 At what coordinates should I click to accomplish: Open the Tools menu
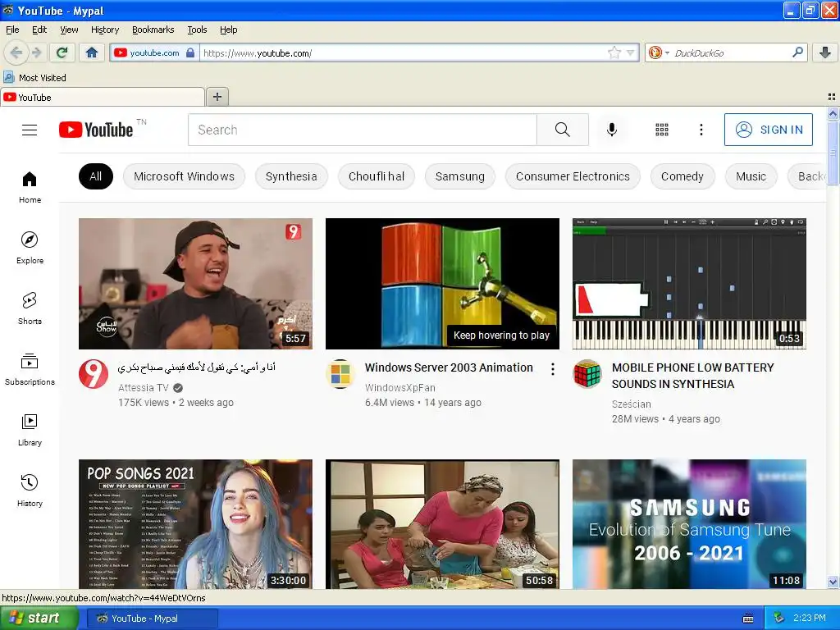pos(197,30)
